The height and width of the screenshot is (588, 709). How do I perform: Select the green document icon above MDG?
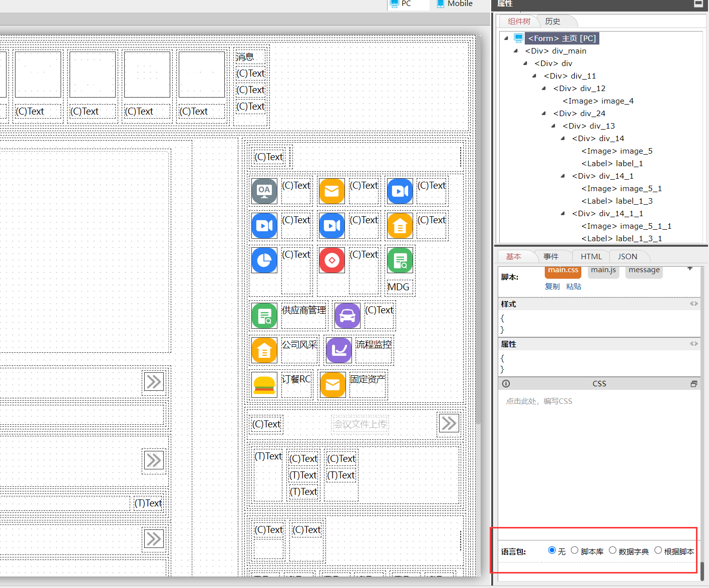tap(400, 260)
